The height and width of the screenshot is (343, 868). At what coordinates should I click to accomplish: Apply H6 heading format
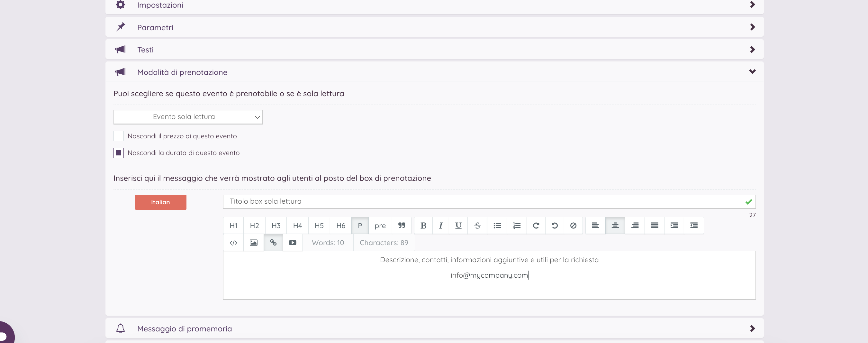tap(341, 225)
